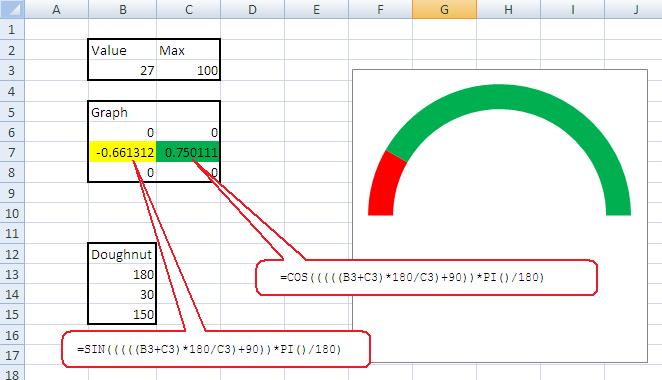Select row 4 header
This screenshot has width=662, height=380.
pyautogui.click(x=12, y=91)
